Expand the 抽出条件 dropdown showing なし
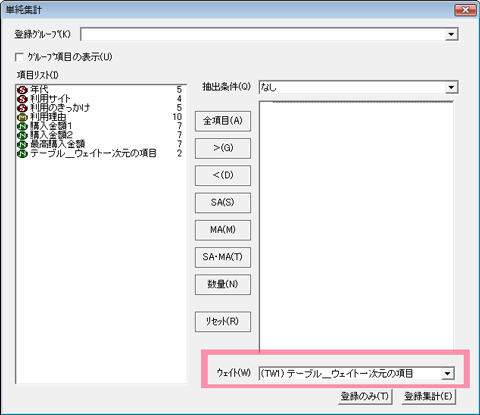This screenshot has height=415, width=480. point(451,87)
